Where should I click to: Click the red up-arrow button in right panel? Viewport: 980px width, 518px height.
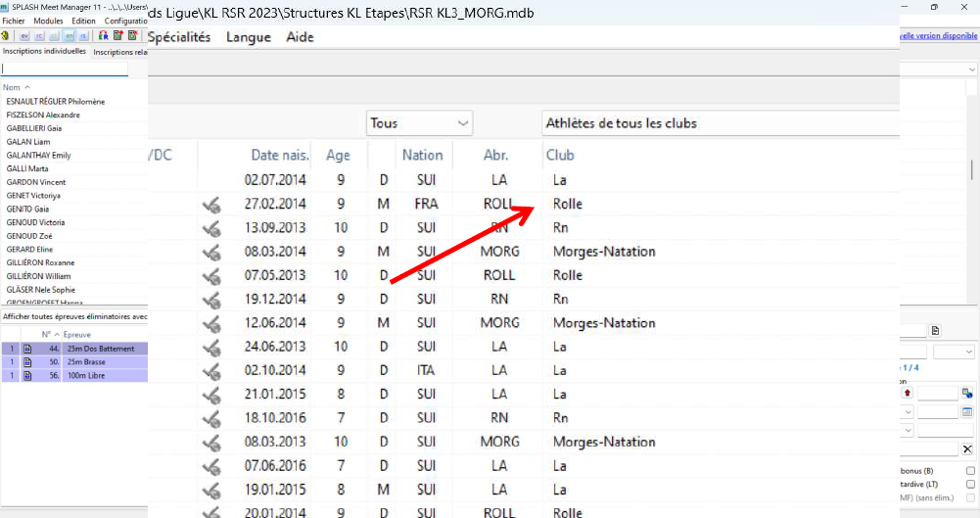pos(907,393)
